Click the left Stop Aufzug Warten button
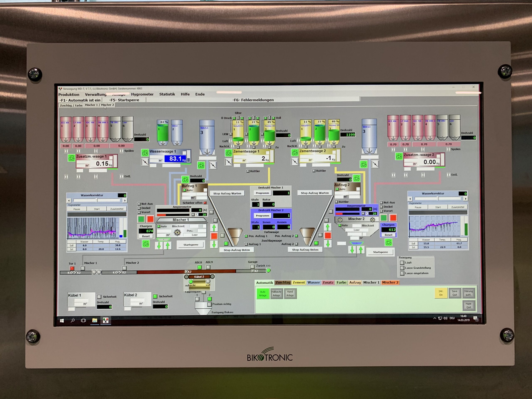This screenshot has width=532, height=399. (227, 193)
